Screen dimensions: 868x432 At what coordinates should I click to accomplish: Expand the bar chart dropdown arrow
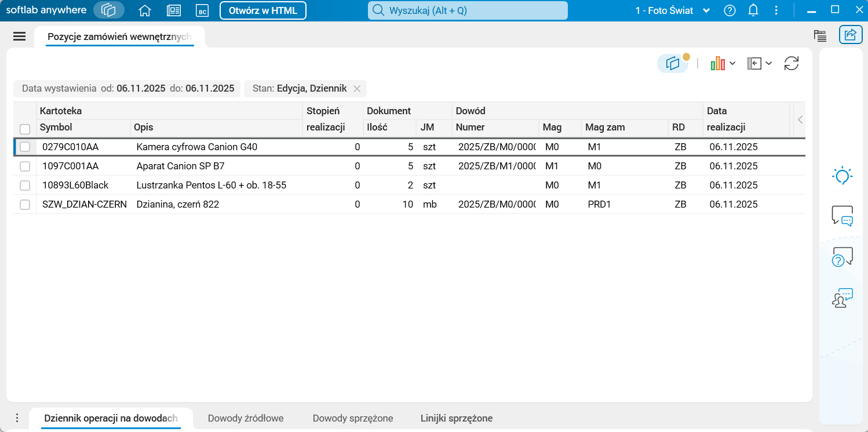(x=732, y=63)
